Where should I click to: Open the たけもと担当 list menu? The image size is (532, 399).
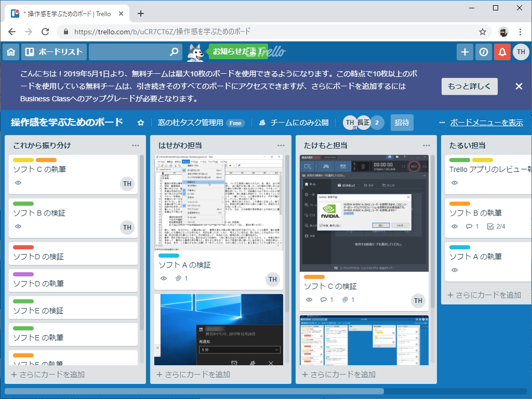[427, 144]
